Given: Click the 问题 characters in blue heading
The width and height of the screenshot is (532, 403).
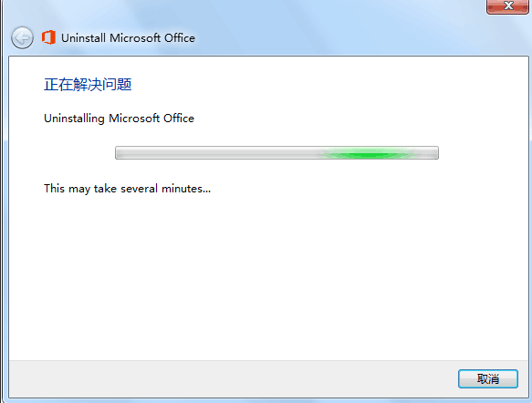Looking at the screenshot, I should 117,85.
